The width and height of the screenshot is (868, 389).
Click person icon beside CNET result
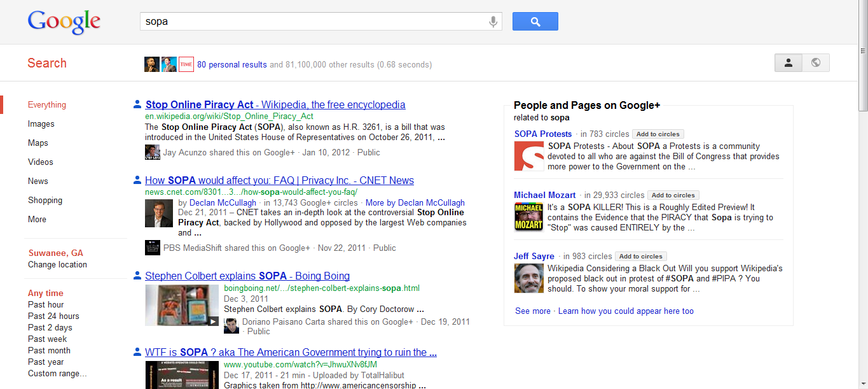[137, 180]
